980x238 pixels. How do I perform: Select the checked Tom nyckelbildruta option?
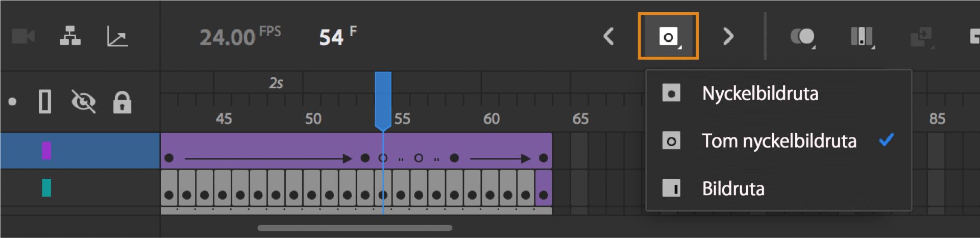(x=778, y=141)
